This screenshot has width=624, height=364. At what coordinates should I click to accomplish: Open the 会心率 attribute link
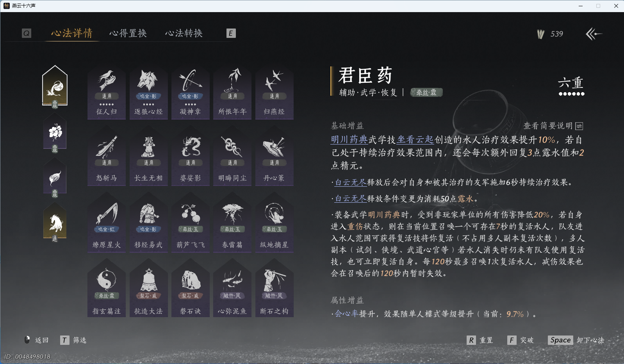(x=346, y=314)
